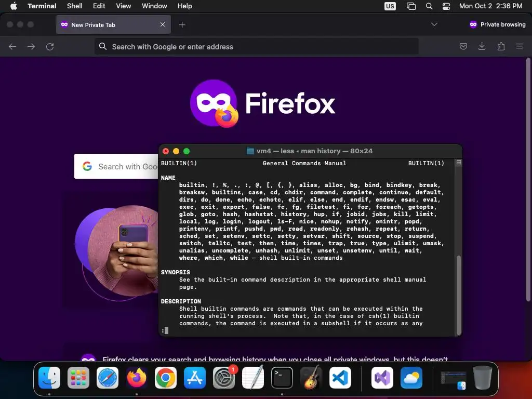This screenshot has height=399, width=532.
Task: Click the folder proxy icon in the Terminal title
Action: coord(250,151)
